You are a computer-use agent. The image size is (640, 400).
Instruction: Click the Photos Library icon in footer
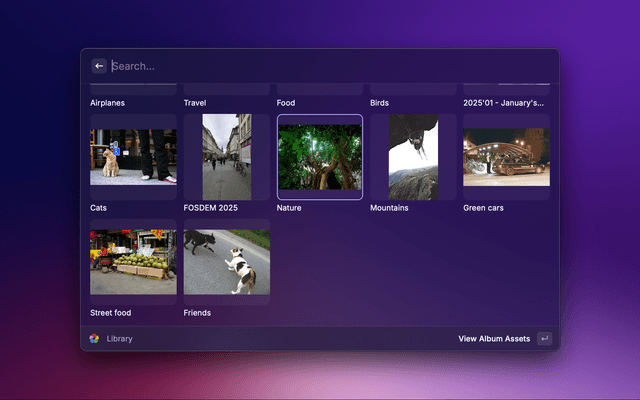point(94,339)
